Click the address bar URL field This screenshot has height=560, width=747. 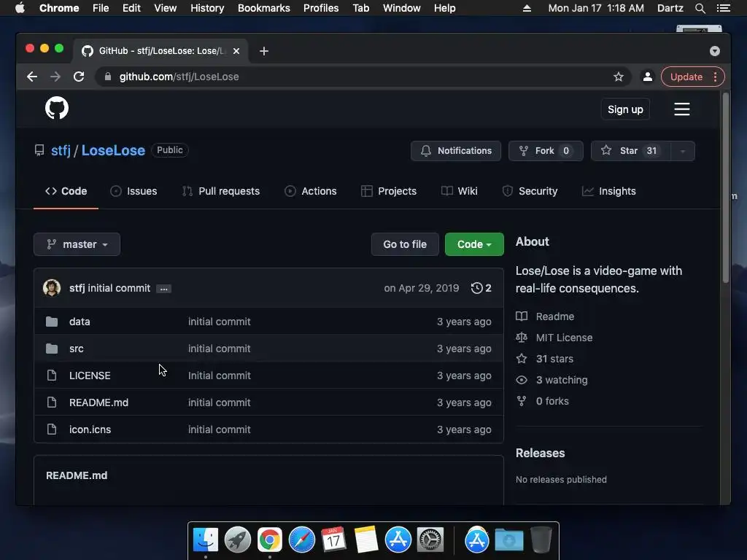(363, 77)
